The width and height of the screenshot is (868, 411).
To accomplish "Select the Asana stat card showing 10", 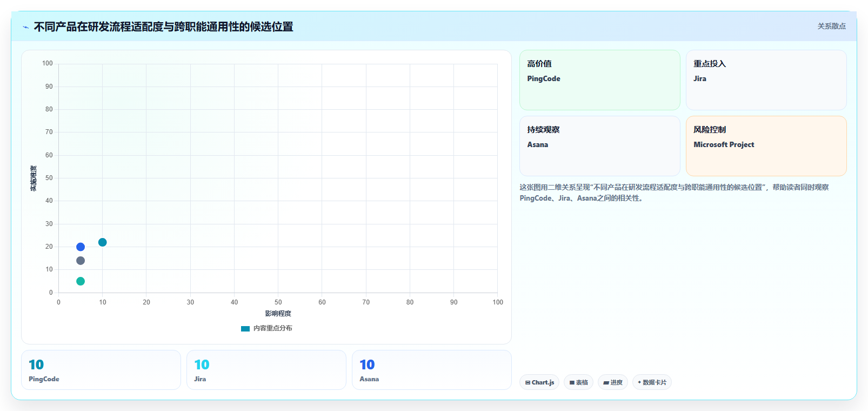I will (x=432, y=370).
